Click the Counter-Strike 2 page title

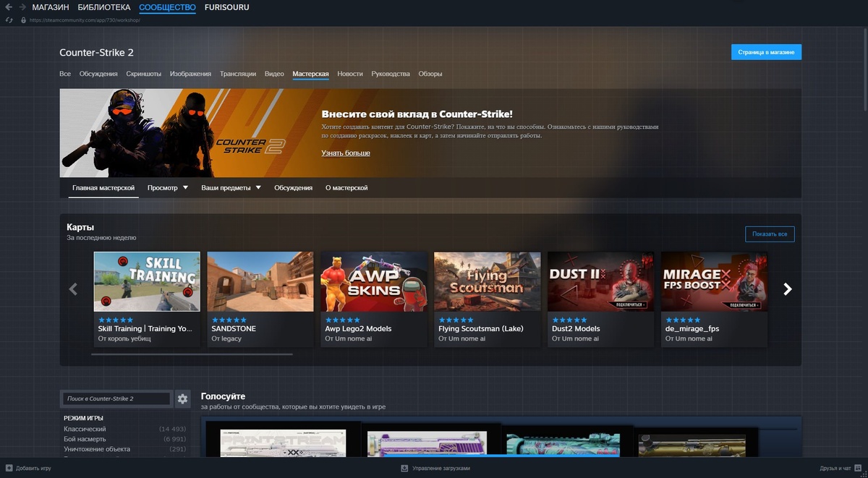[96, 52]
